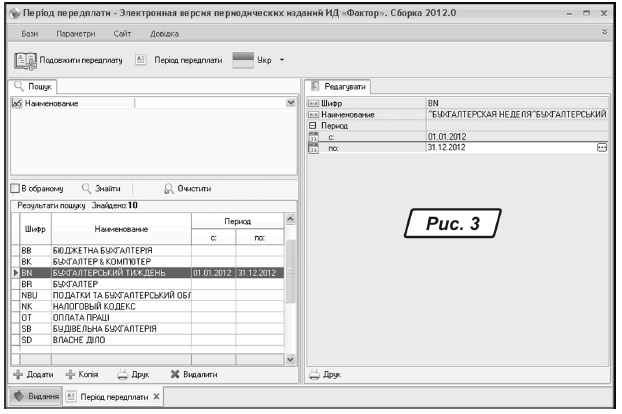
Task: Close the Період передплати tab
Action: [x=156, y=397]
